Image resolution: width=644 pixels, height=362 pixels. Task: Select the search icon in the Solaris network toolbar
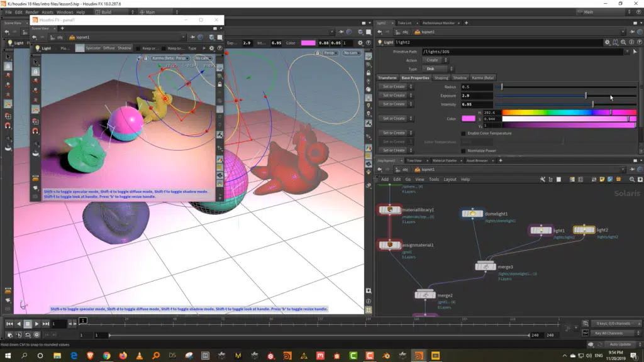tap(631, 179)
